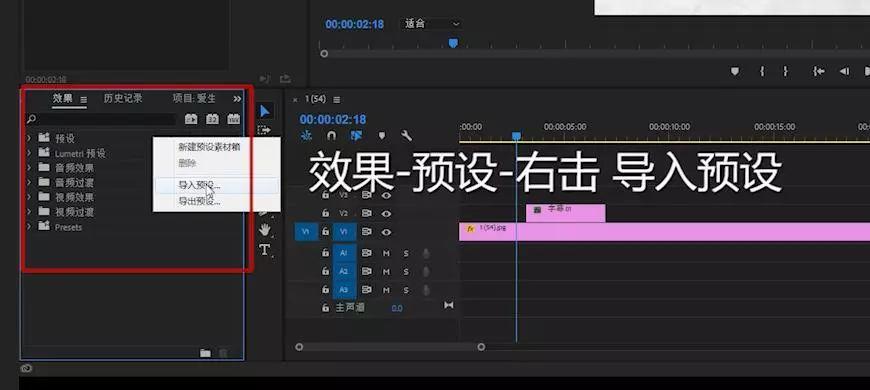This screenshot has height=390, width=870.
Task: Hide track V3 with eye icon
Action: pyautogui.click(x=386, y=195)
